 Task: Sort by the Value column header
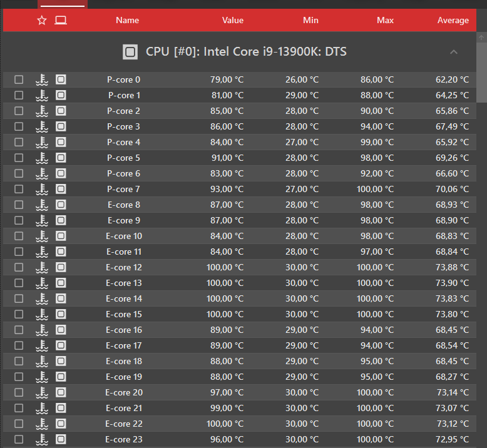click(233, 21)
